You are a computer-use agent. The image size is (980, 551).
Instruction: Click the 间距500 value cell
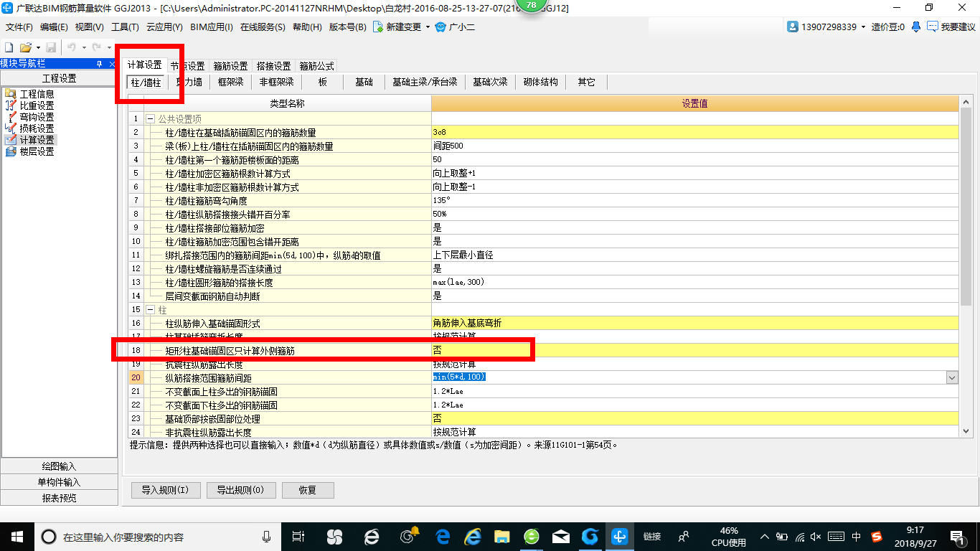(x=694, y=146)
